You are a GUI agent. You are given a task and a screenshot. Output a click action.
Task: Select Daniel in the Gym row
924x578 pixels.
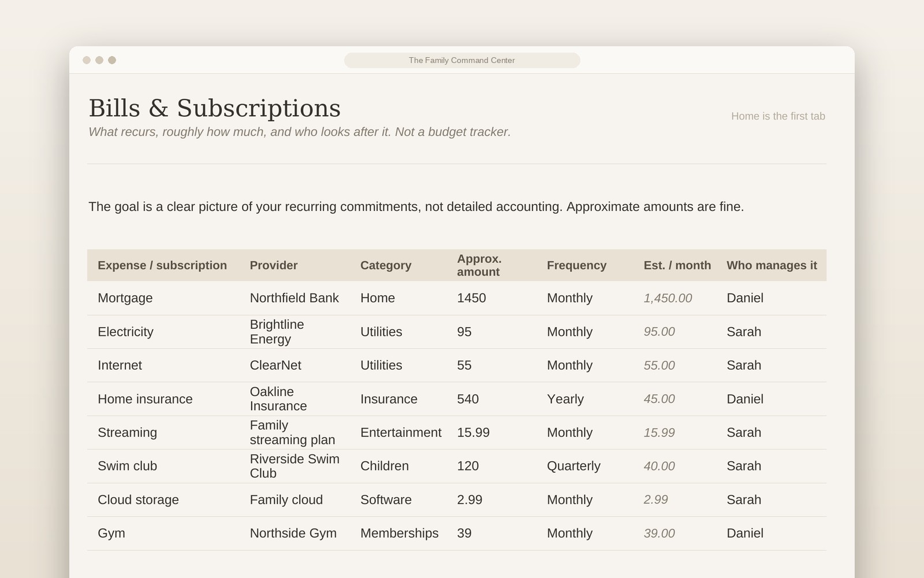(x=745, y=533)
